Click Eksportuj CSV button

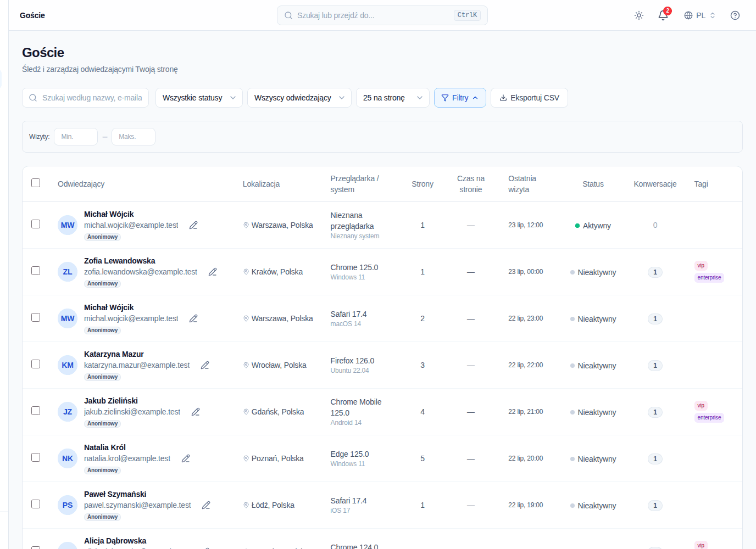[529, 98]
